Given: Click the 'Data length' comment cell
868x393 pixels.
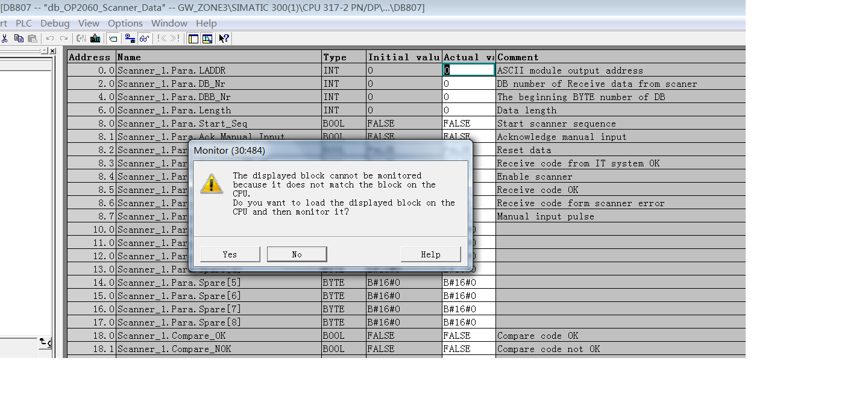Looking at the screenshot, I should pos(621,110).
